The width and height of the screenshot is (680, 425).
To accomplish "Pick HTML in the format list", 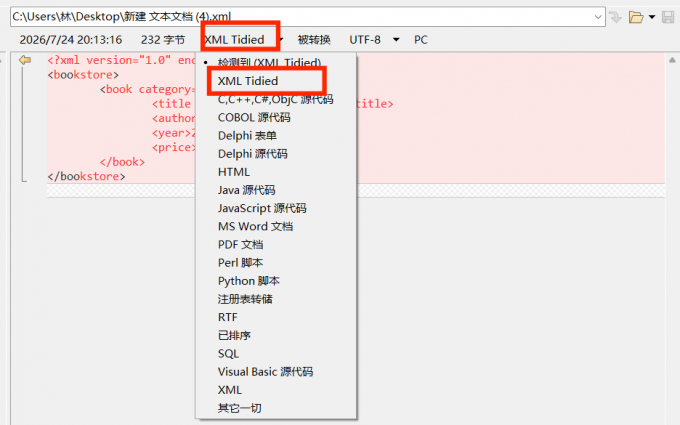I will pos(234,172).
